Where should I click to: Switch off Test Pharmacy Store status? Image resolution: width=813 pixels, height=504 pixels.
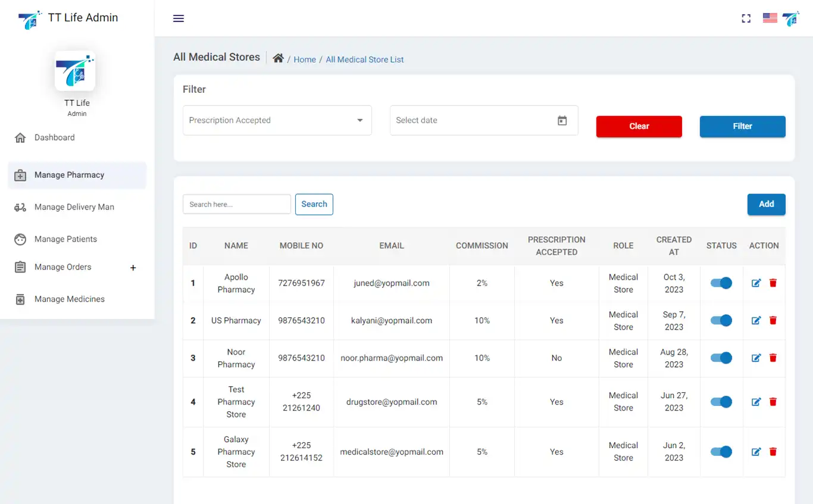[721, 402]
